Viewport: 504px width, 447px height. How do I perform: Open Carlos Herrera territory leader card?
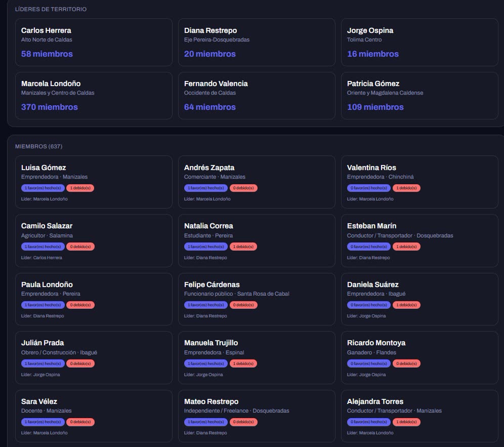pos(94,42)
